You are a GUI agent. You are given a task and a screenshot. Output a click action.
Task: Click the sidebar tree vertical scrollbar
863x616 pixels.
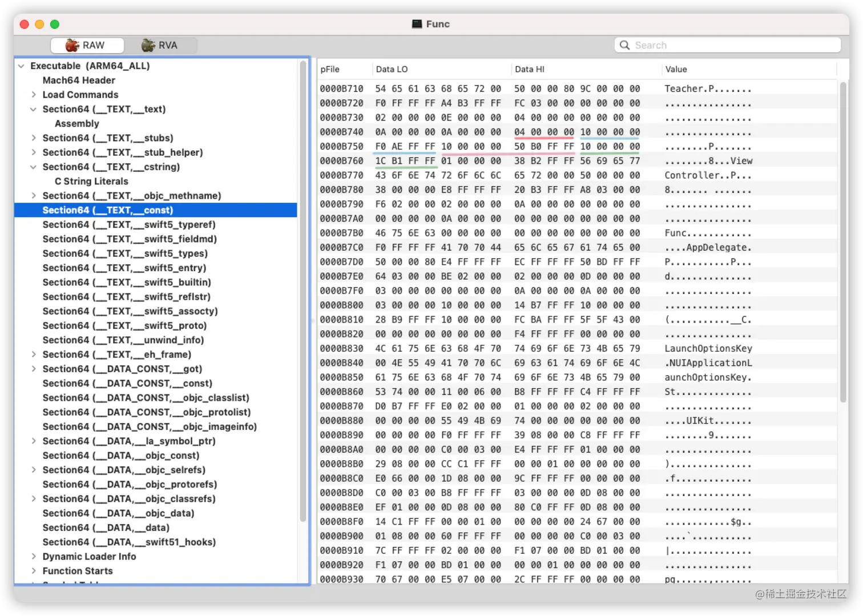coord(303,291)
